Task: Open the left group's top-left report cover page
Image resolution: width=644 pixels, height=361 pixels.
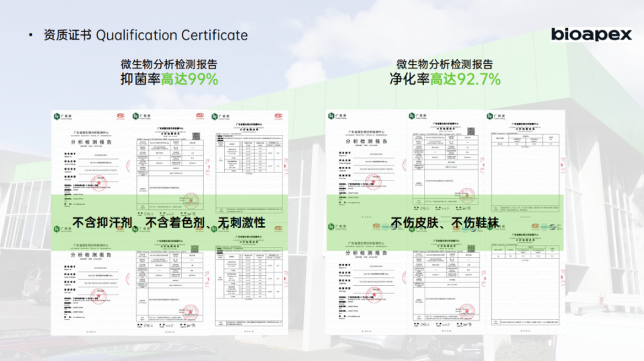Action: pos(91,166)
